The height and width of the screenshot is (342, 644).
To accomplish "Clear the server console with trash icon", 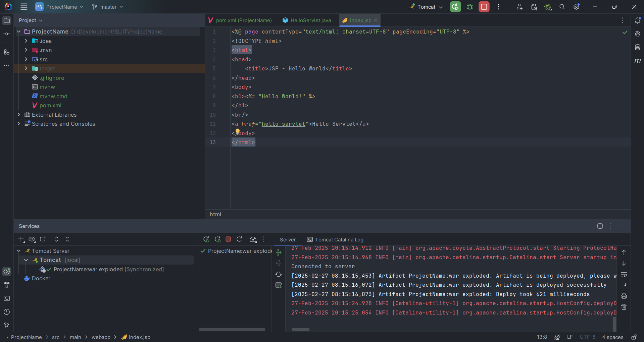I will point(624,307).
